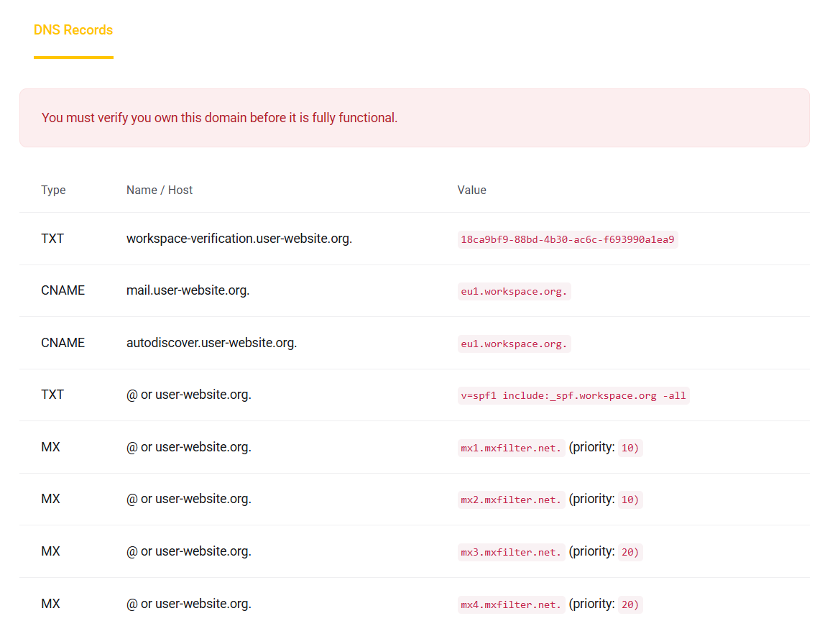Click TXT type in the SPF row
The width and height of the screenshot is (830, 644).
pyautogui.click(x=52, y=395)
